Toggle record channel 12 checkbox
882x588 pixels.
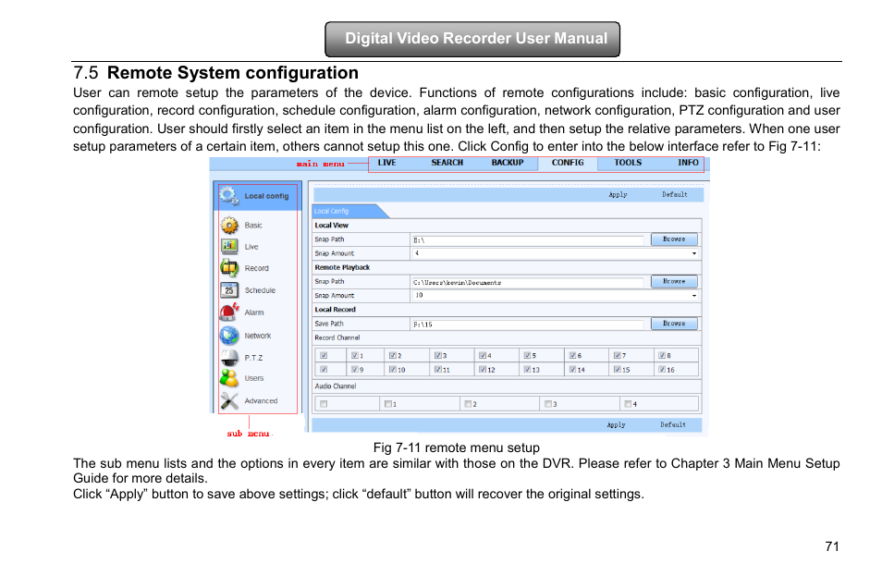tap(482, 369)
